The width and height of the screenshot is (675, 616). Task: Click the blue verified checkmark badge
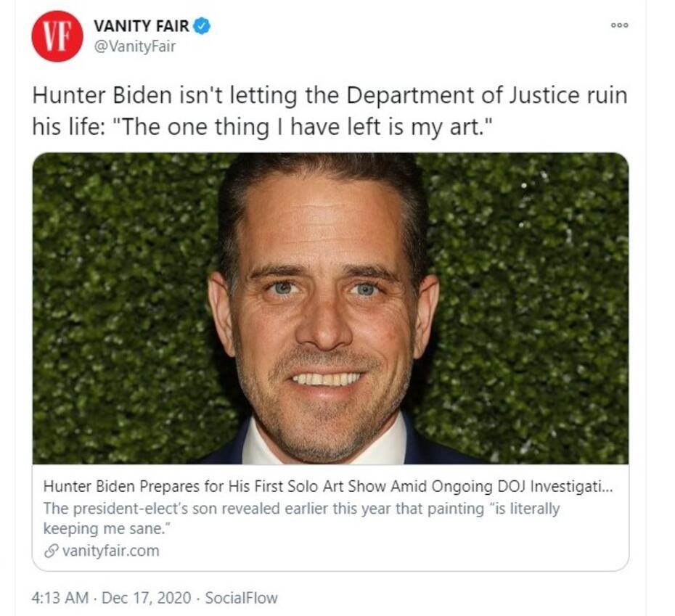pos(202,27)
